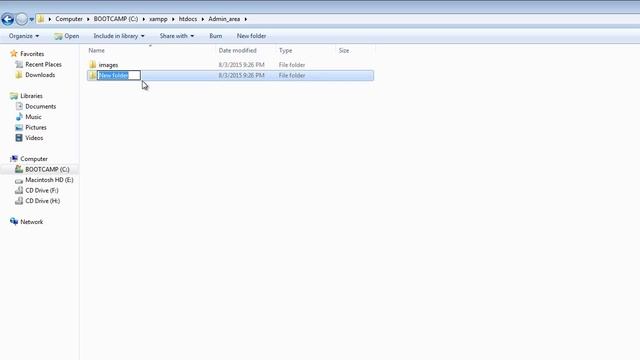The height and width of the screenshot is (360, 640).
Task: Click the Network icon in the sidebar
Action: [14, 221]
